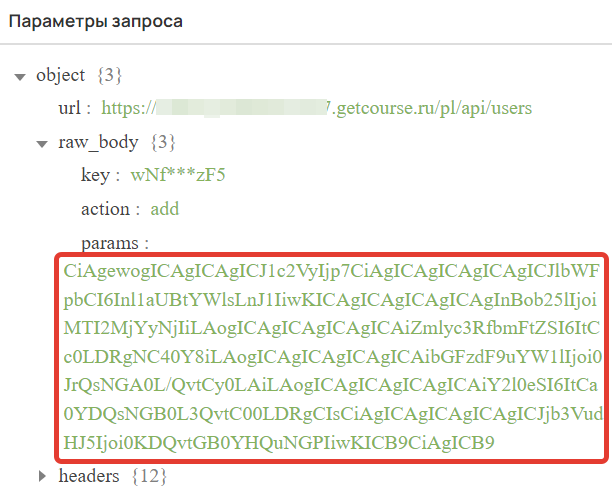This screenshot has height=500, width=612.
Task: Expand the headers node arrow
Action: (x=42, y=476)
